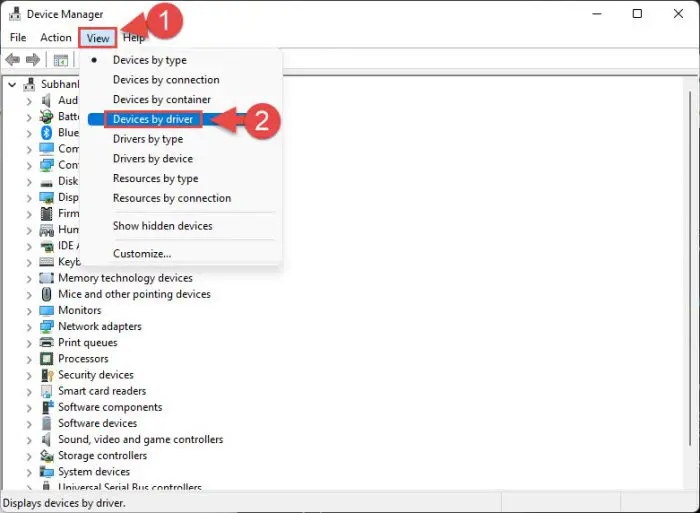Toggle Show hidden devices option

pos(162,226)
